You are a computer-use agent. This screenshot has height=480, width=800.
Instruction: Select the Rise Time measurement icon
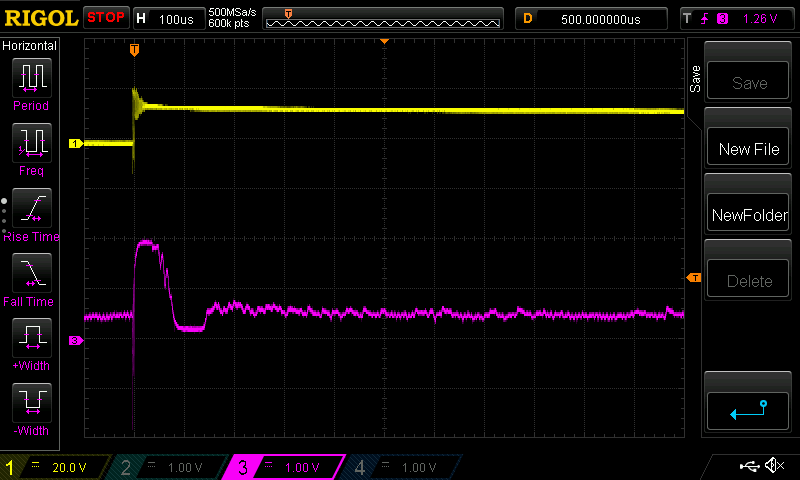pyautogui.click(x=32, y=208)
